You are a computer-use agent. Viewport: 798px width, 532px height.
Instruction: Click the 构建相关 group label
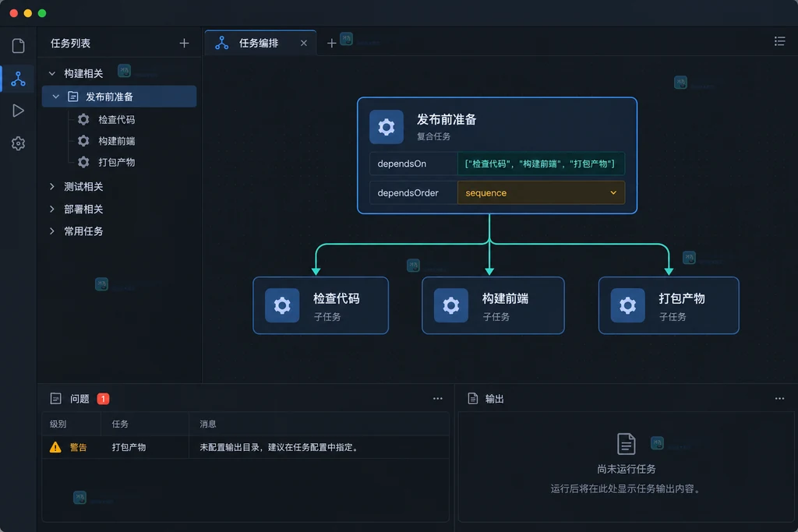tap(83, 74)
